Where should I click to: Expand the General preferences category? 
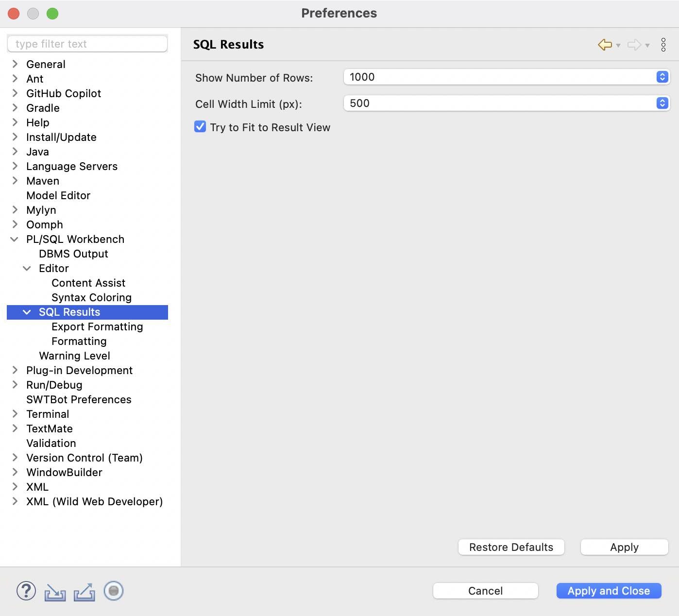click(15, 64)
